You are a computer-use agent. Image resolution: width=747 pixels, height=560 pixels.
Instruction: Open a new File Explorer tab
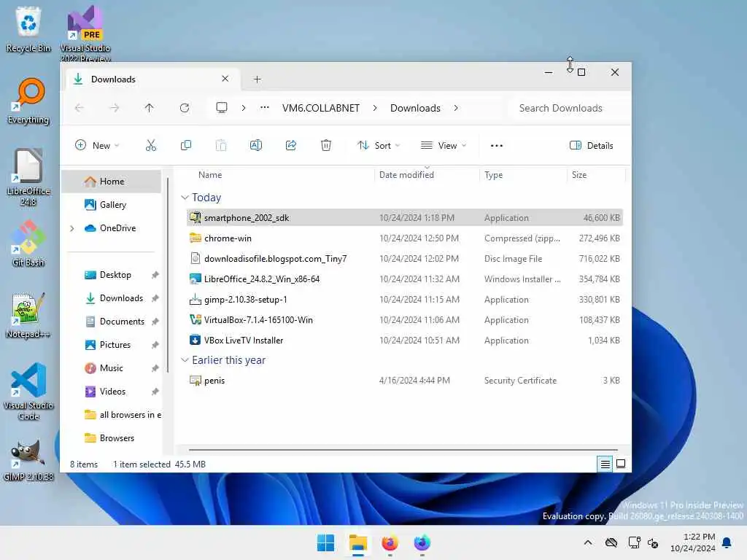click(x=258, y=79)
